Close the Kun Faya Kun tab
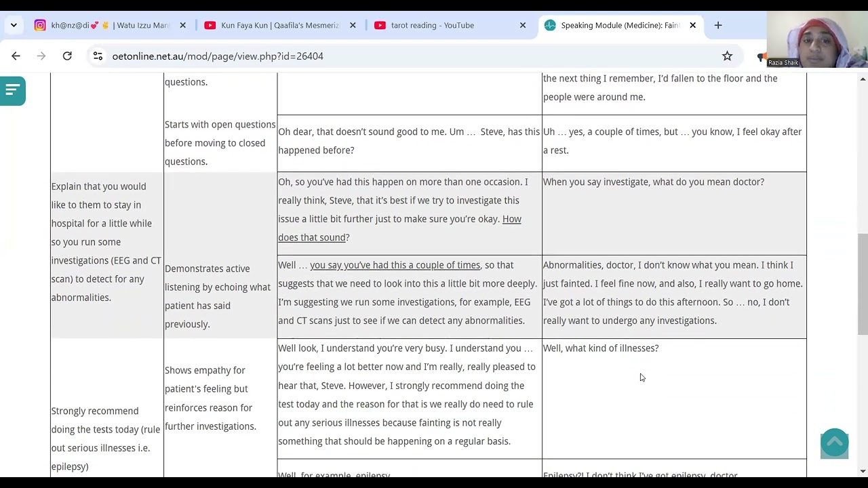The height and width of the screenshot is (488, 868). (x=353, y=25)
